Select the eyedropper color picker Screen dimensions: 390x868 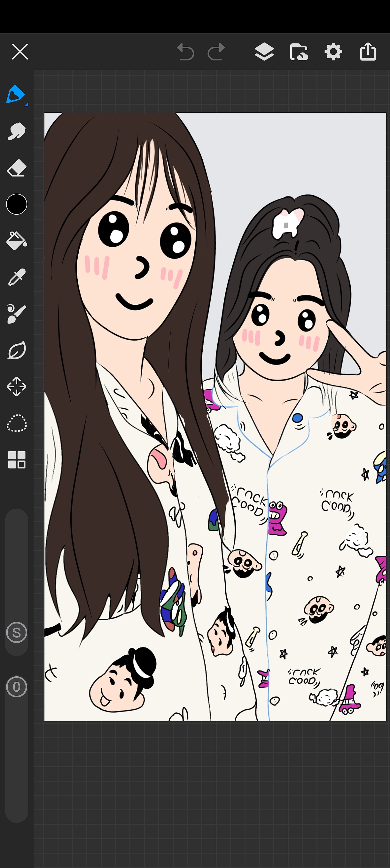pyautogui.click(x=17, y=277)
